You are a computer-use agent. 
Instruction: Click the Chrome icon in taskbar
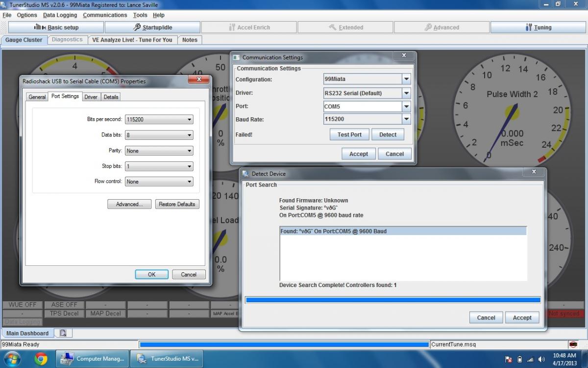click(x=41, y=359)
